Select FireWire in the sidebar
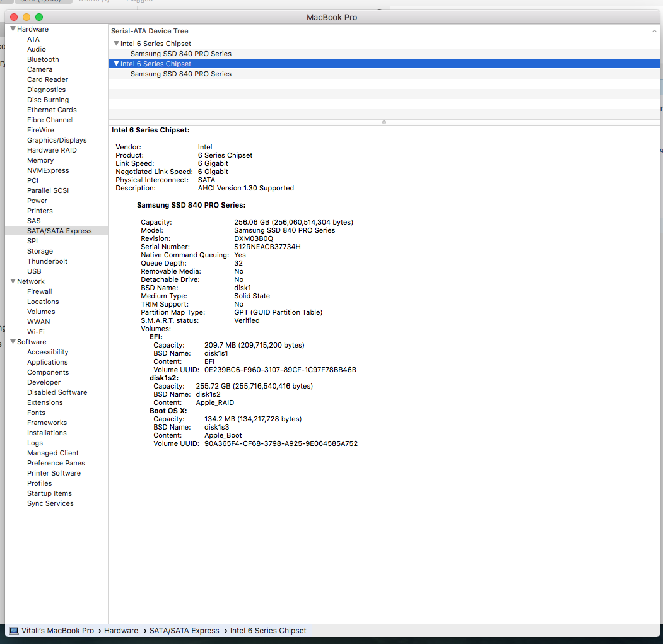The width and height of the screenshot is (663, 644). (x=40, y=130)
